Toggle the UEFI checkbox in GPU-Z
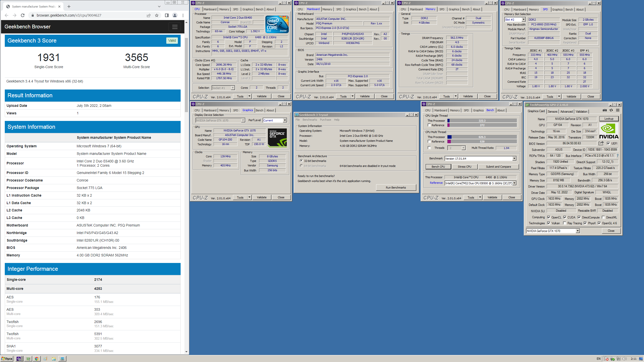Screen dimensions: 644x362 608,143
